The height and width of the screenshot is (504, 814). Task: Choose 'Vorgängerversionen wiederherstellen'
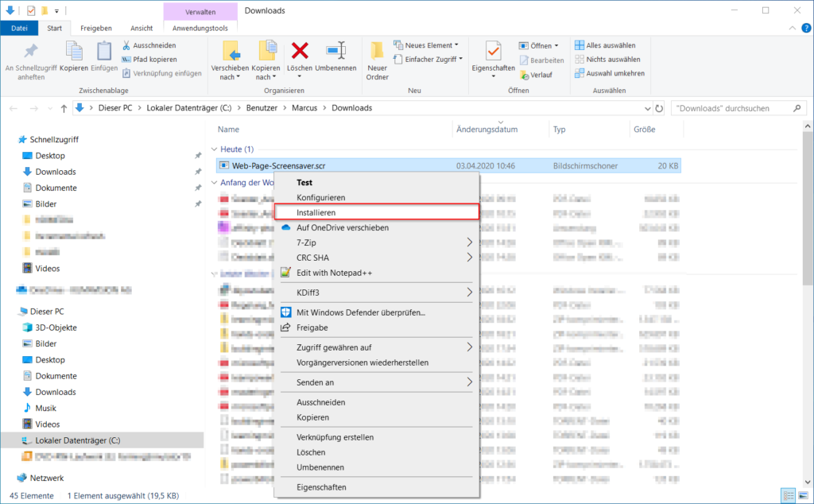point(376,362)
